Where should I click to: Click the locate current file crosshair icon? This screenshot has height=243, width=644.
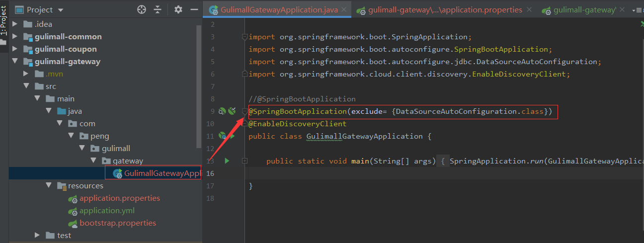pyautogui.click(x=142, y=9)
